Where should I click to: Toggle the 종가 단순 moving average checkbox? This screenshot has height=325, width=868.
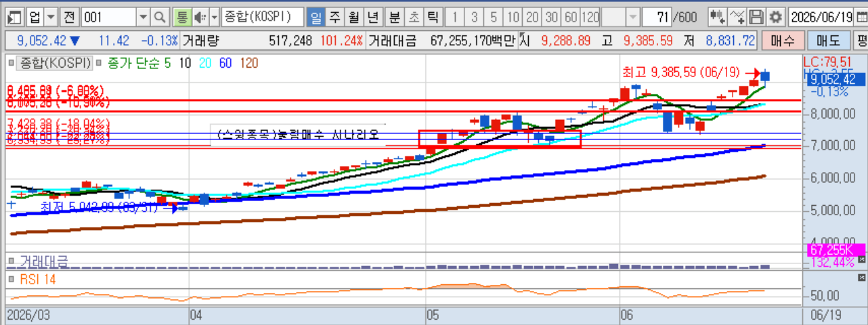click(100, 64)
